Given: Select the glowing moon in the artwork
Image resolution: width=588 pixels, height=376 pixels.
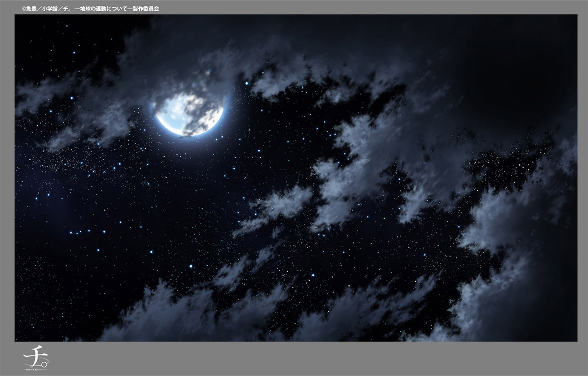Looking at the screenshot, I should pos(190,113).
